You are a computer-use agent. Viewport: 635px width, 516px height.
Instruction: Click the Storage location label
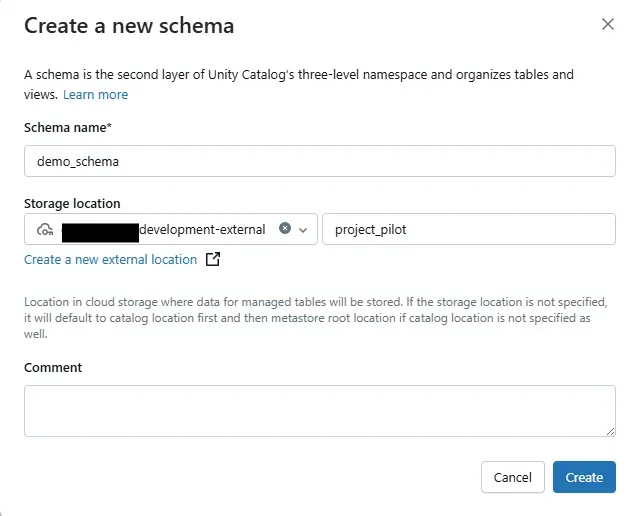coord(72,203)
